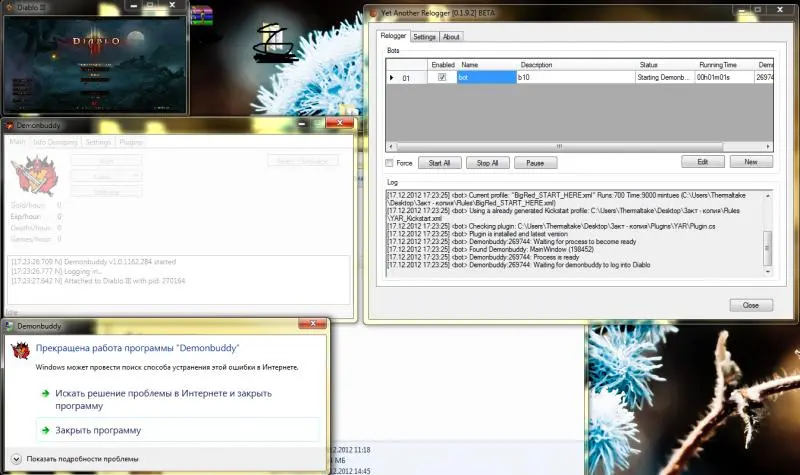Click the green arrow beside "Закрыть программу"
The height and width of the screenshot is (475, 800).
coord(45,430)
